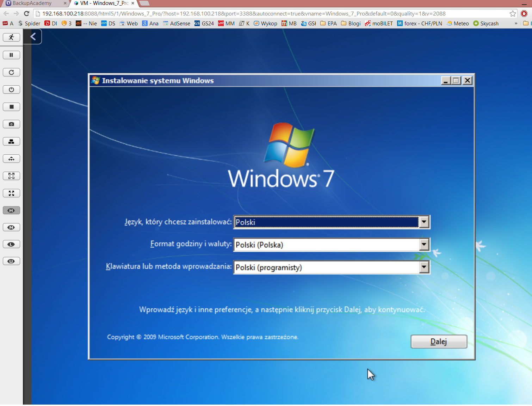Screen dimensions: 532x406
Task: Go back in browser history
Action: click(x=6, y=13)
